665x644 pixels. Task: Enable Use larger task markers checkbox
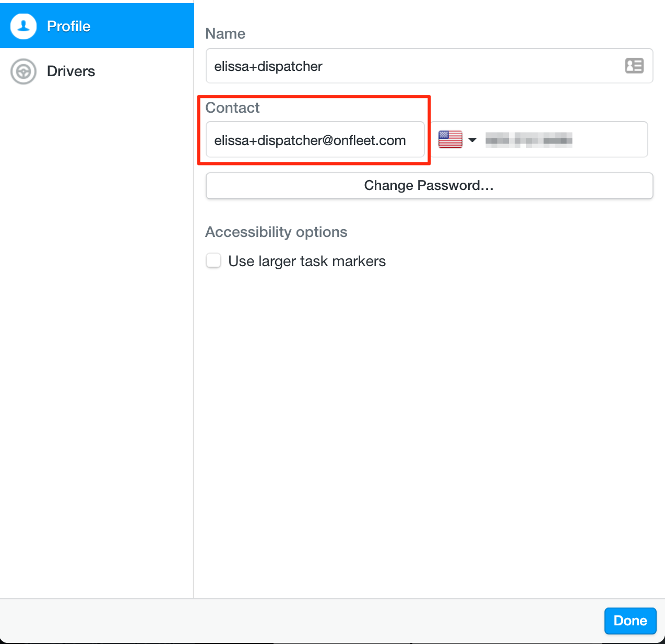pos(213,260)
